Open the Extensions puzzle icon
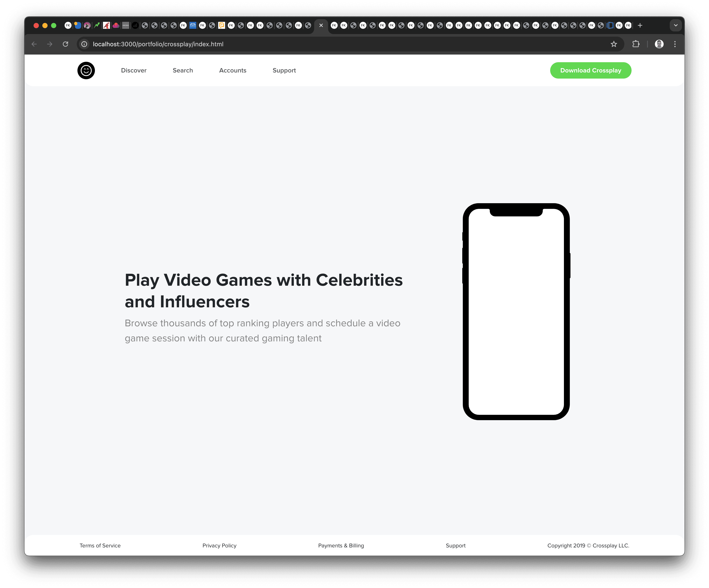The height and width of the screenshot is (588, 709). click(x=636, y=44)
